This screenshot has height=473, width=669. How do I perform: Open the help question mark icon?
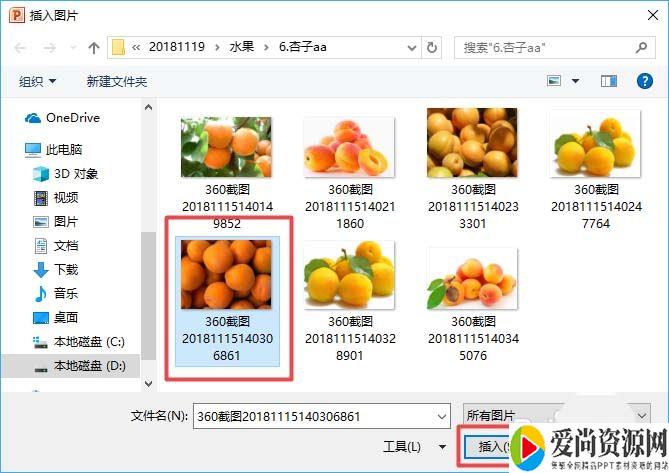pos(645,81)
